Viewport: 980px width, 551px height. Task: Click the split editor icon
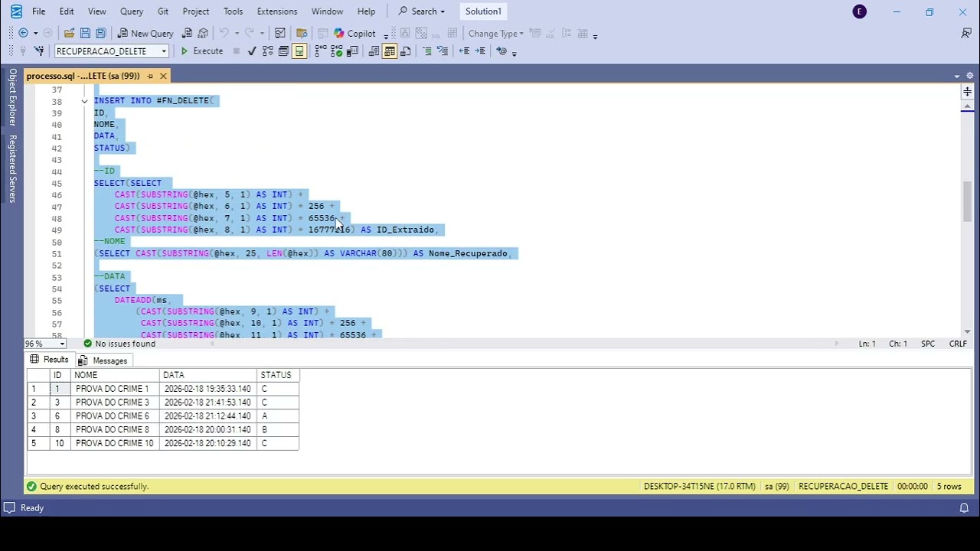967,91
